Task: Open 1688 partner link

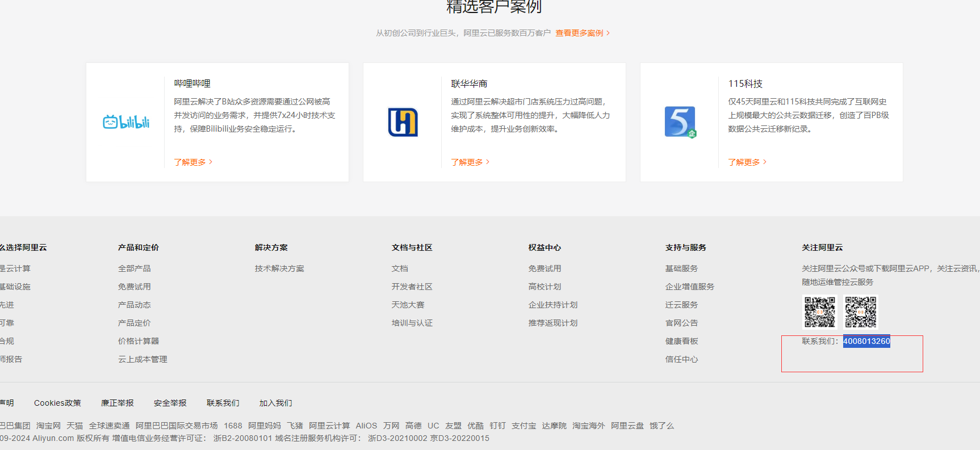Action: 233,426
